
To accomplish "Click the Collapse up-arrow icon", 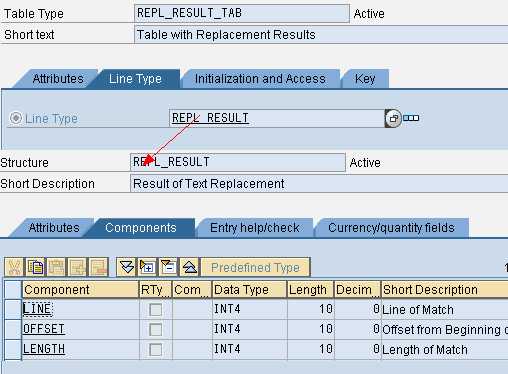I will coord(190,267).
